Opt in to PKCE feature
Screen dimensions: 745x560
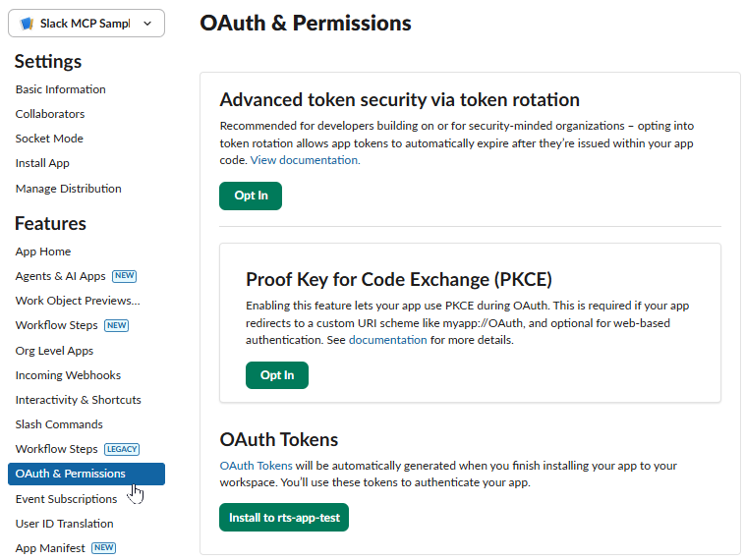277,375
